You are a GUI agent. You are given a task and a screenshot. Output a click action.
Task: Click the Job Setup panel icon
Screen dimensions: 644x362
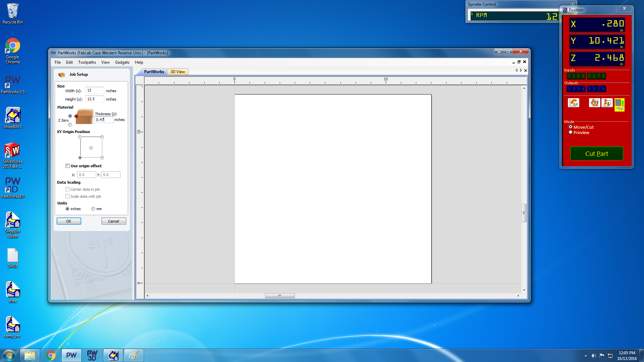62,75
